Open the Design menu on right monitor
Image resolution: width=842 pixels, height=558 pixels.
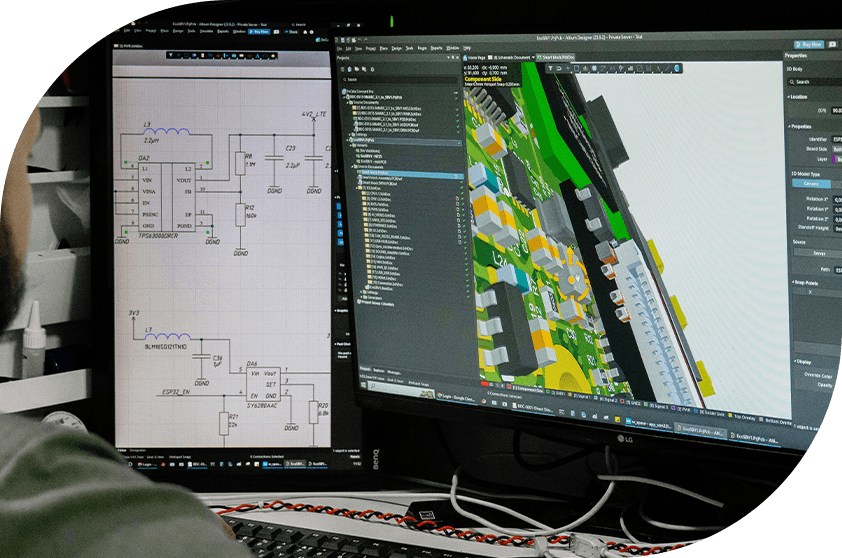click(x=396, y=47)
